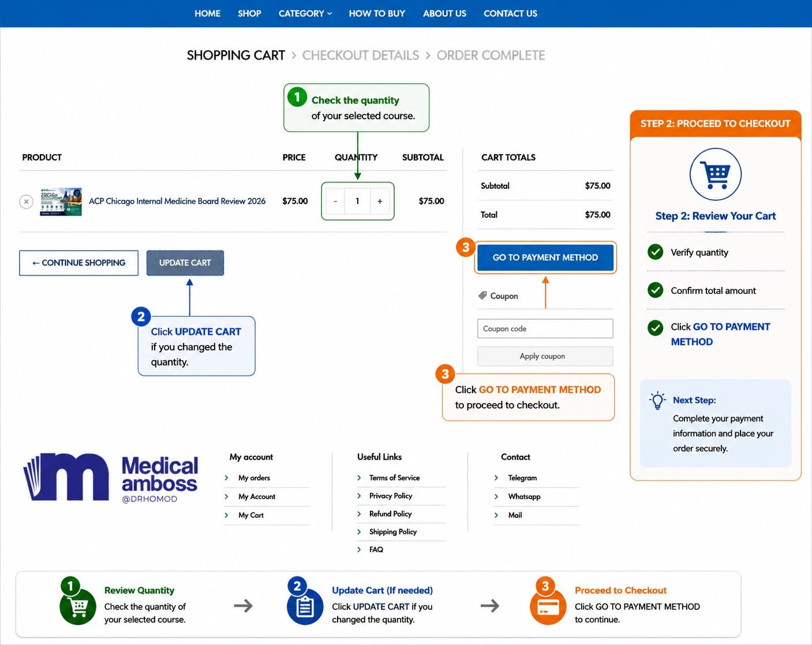Click the shopping cart icon in Step 2 panel

(x=715, y=174)
